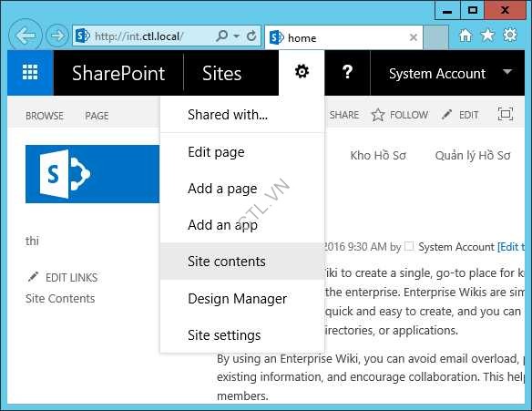The width and height of the screenshot is (532, 411).
Task: Open Site Contents in left navigation
Action: click(60, 299)
